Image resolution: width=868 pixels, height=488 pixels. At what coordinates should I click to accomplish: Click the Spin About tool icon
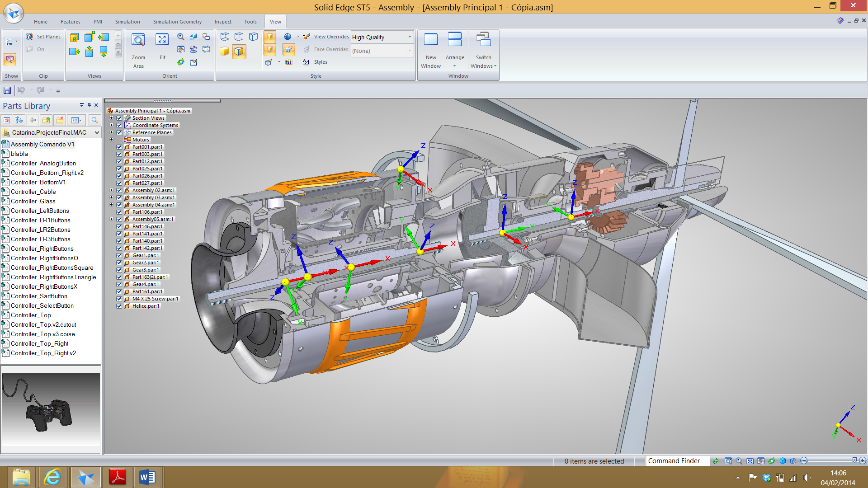pyautogui.click(x=193, y=49)
